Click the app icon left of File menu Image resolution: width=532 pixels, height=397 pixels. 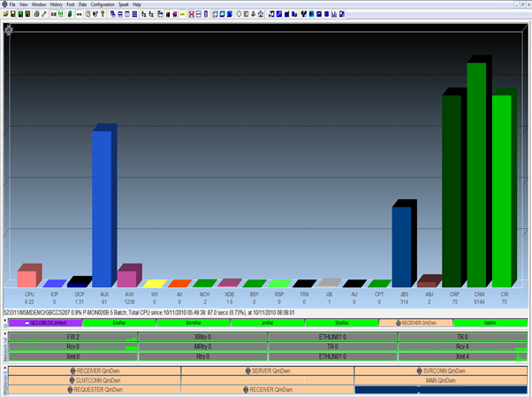[x=4, y=4]
